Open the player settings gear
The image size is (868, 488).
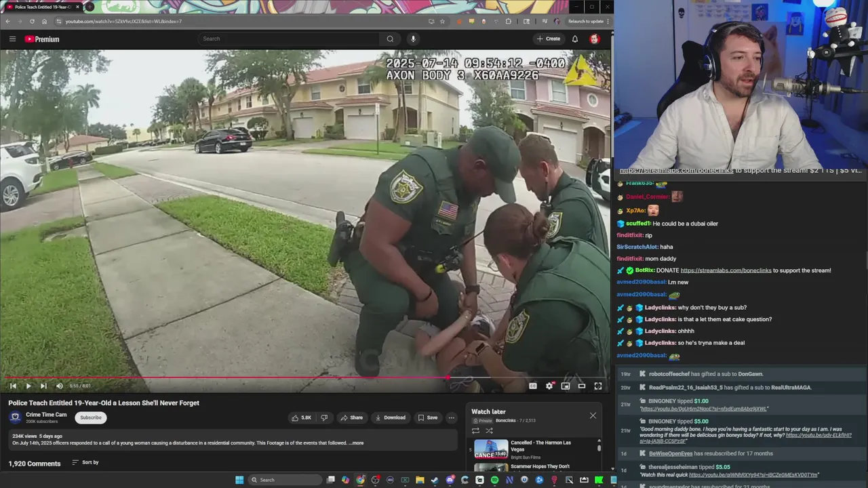pyautogui.click(x=549, y=386)
